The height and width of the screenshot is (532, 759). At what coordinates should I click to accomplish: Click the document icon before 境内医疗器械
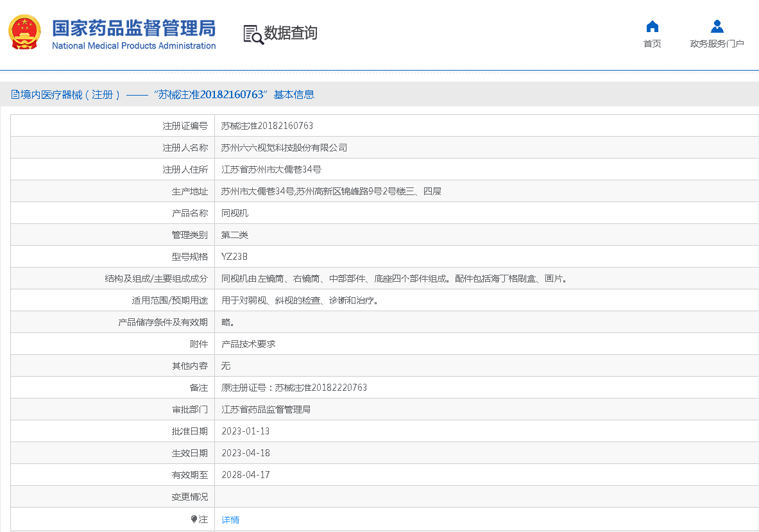[x=15, y=95]
